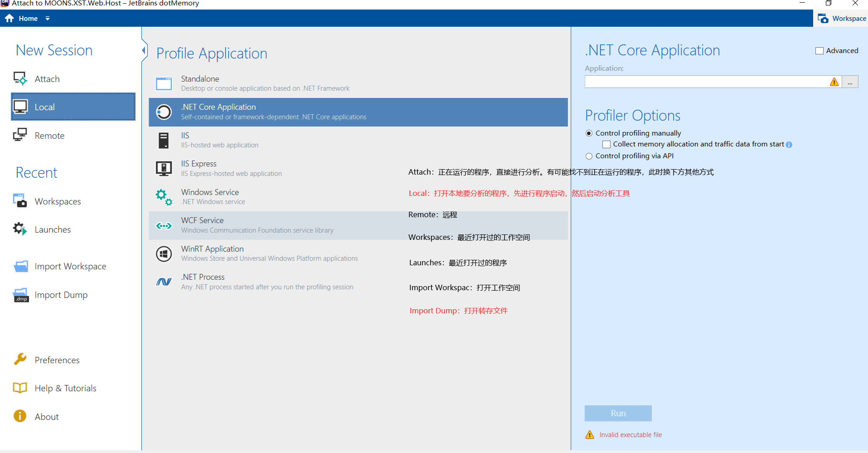
Task: Click the warning icon in Application field
Action: click(x=834, y=82)
